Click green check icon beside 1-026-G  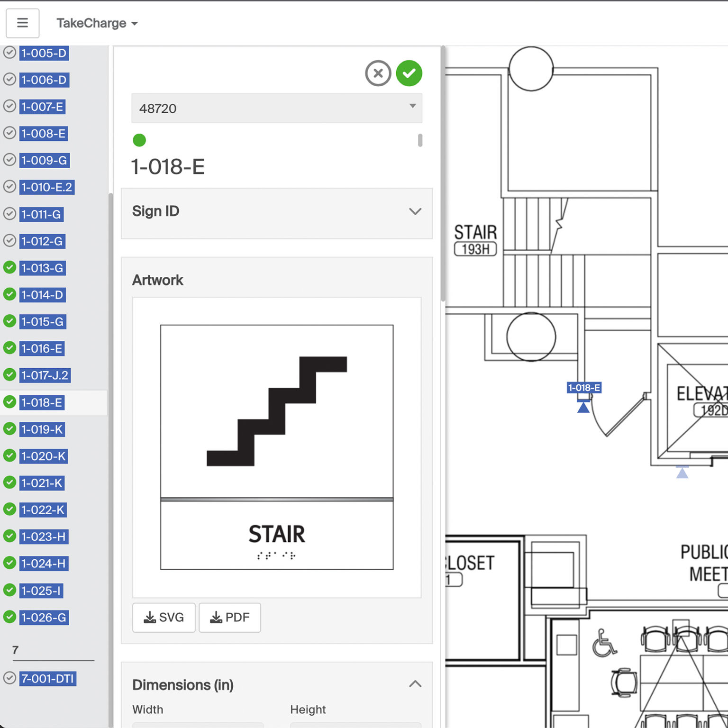[x=9, y=617]
